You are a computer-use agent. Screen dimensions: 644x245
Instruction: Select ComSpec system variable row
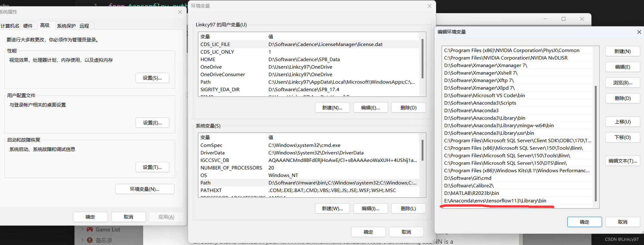coord(309,145)
